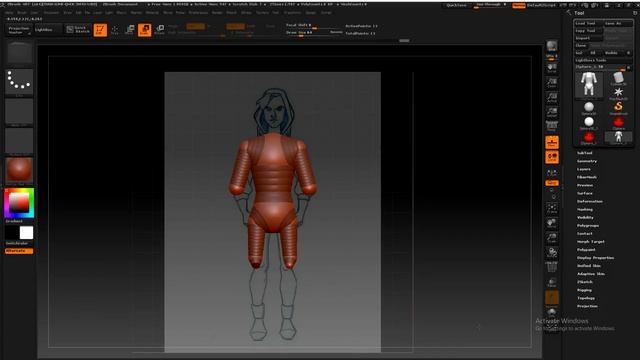The image size is (640, 360).
Task: Click the Focal Shift slider
Action: (x=314, y=25)
